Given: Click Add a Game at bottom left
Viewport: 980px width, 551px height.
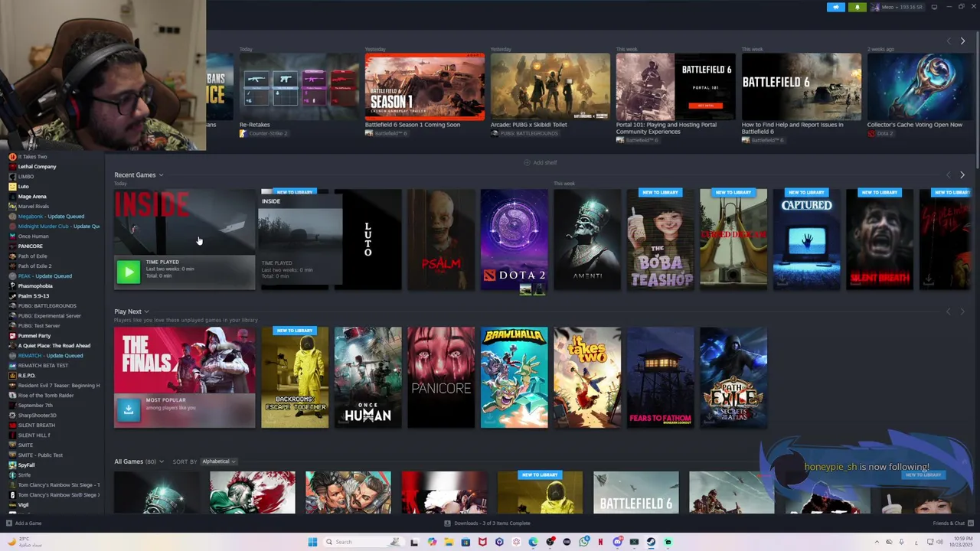Looking at the screenshot, I should [x=24, y=523].
